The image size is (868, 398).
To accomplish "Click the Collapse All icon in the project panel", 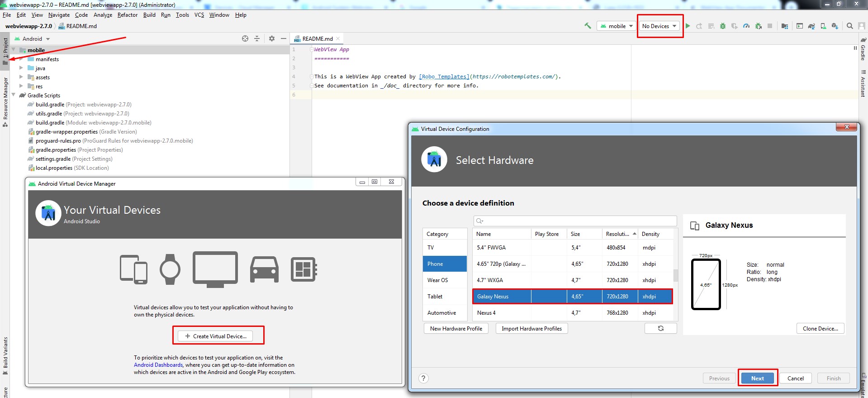I will (x=257, y=38).
